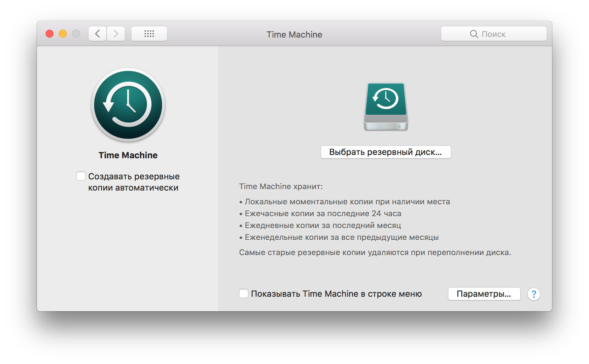This screenshot has width=589, height=364.
Task: Click the label Показывать Time Machine в строке меню
Action: [x=336, y=294]
